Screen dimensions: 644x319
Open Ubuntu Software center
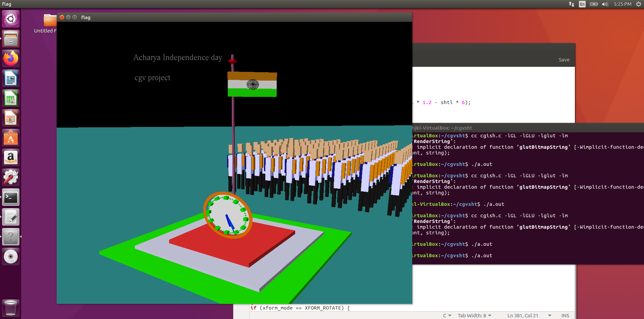coord(11,137)
